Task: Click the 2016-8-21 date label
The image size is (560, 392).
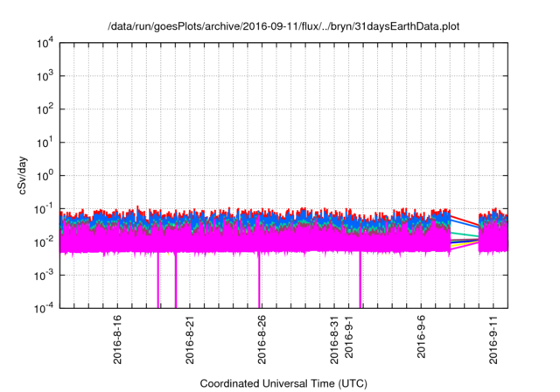Action: (190, 339)
